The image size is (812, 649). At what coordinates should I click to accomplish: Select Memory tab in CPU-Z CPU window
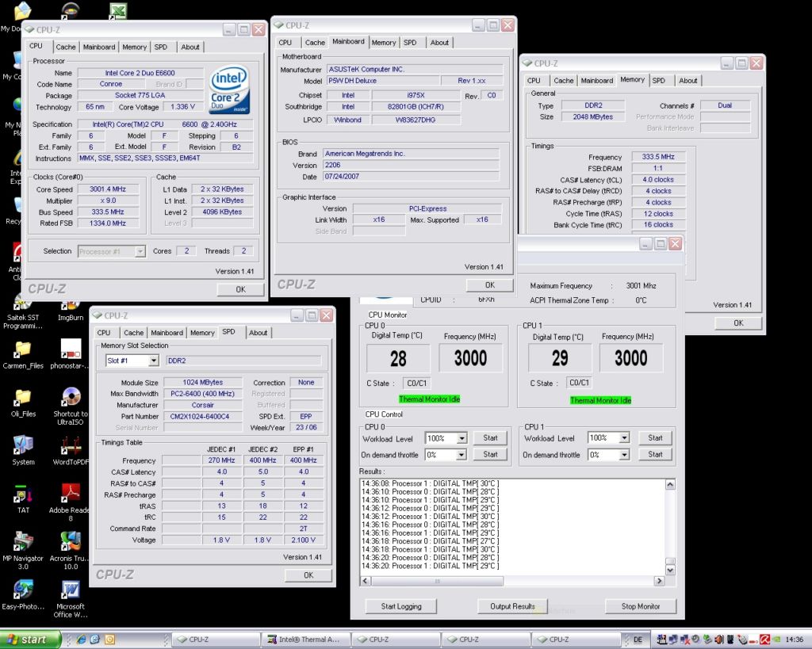click(135, 47)
